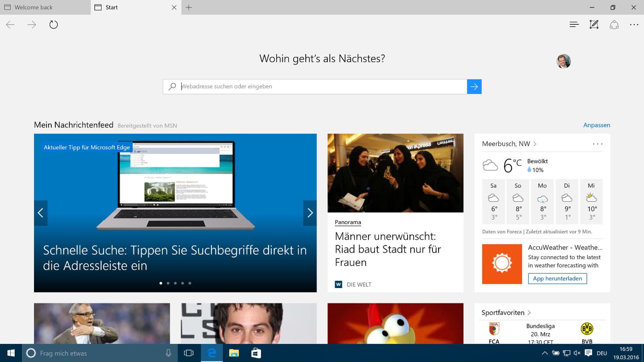Close the Start tab
644x362 pixels.
tap(174, 7)
